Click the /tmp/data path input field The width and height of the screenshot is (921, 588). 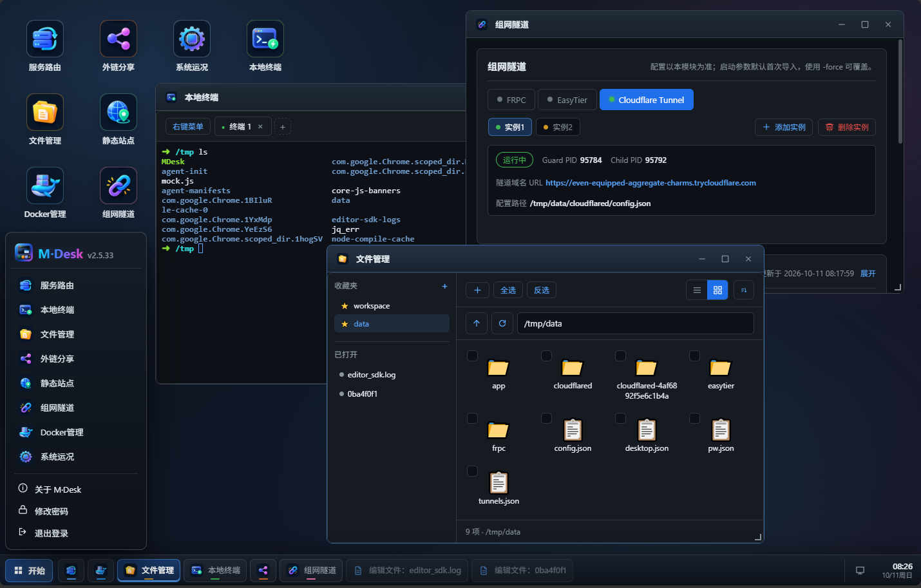[x=636, y=323]
